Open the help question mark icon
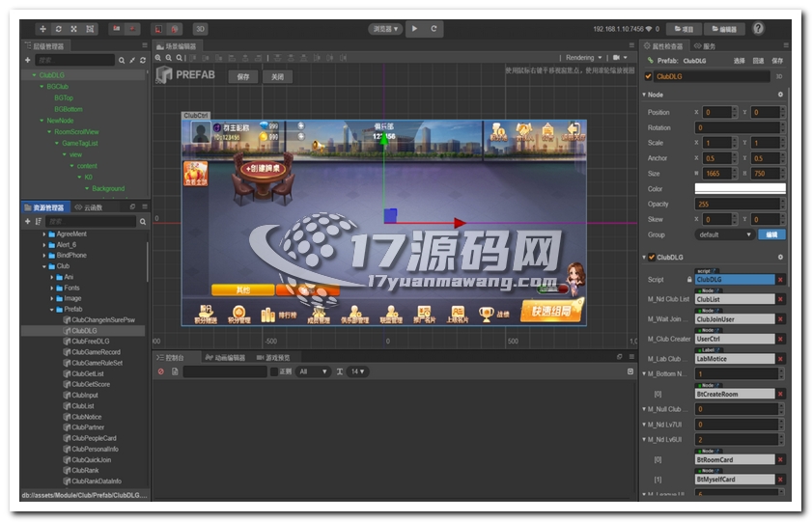This screenshot has height=522, width=812. [x=758, y=28]
